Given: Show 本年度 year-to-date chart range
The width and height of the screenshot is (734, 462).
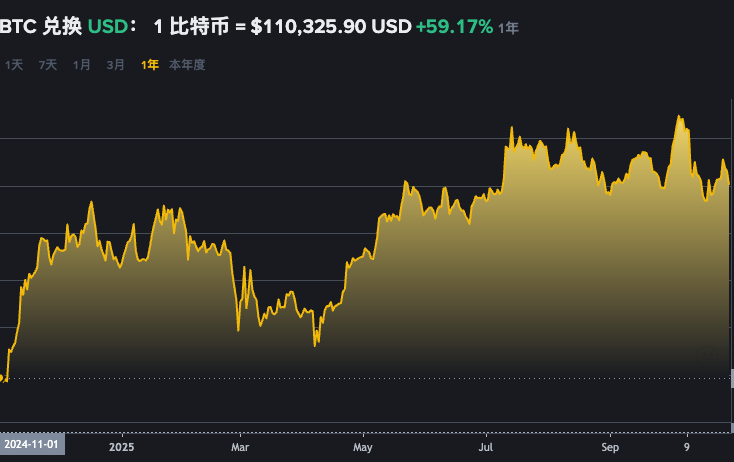Looking at the screenshot, I should (187, 65).
